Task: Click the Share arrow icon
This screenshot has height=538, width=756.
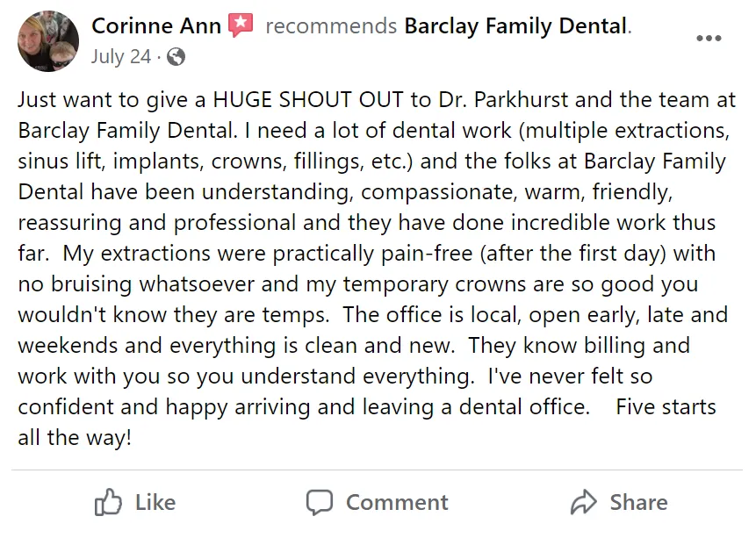Action: 584,502
